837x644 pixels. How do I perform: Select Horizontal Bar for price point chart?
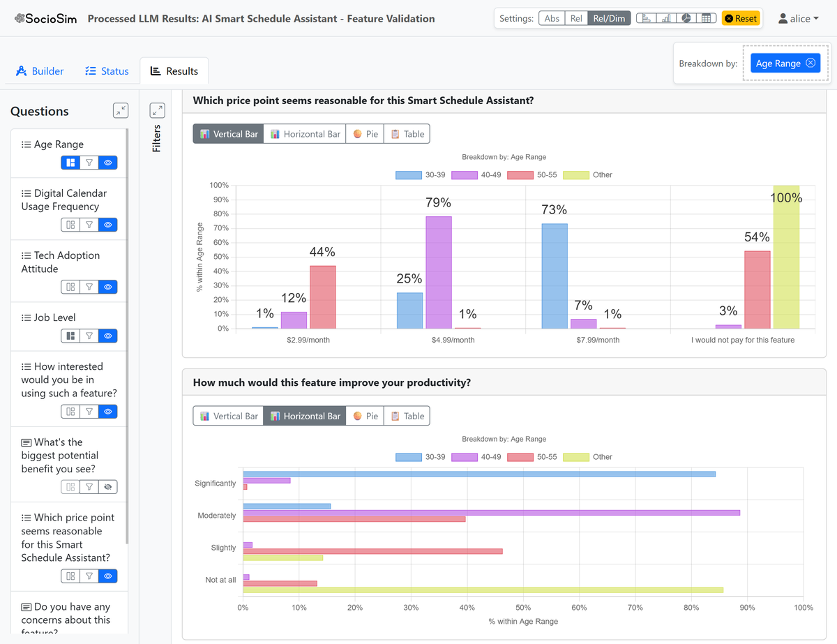pyautogui.click(x=305, y=134)
